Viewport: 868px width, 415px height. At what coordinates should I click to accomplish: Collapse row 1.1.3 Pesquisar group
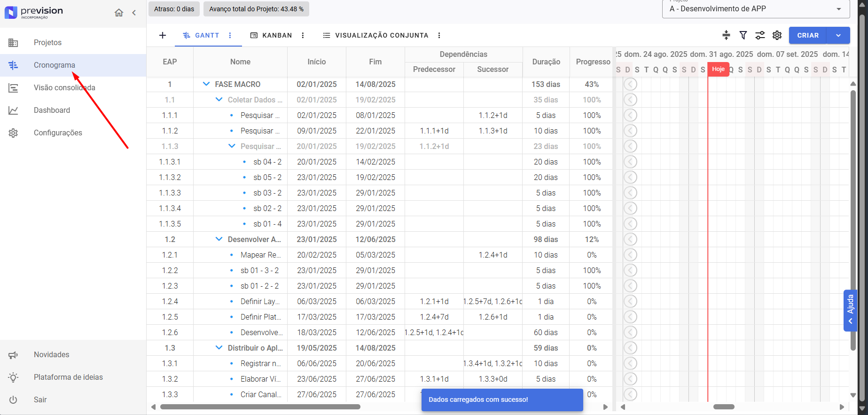(x=231, y=146)
